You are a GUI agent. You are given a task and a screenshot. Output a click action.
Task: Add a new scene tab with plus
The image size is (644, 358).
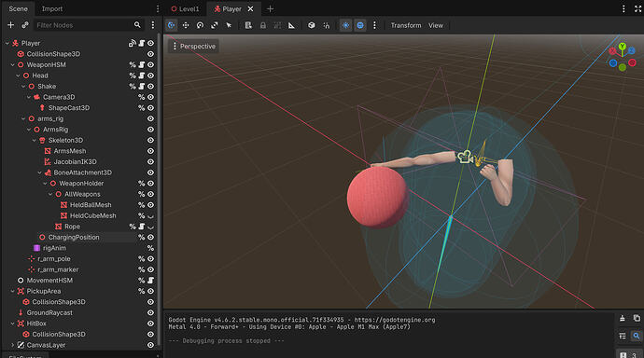coord(270,8)
